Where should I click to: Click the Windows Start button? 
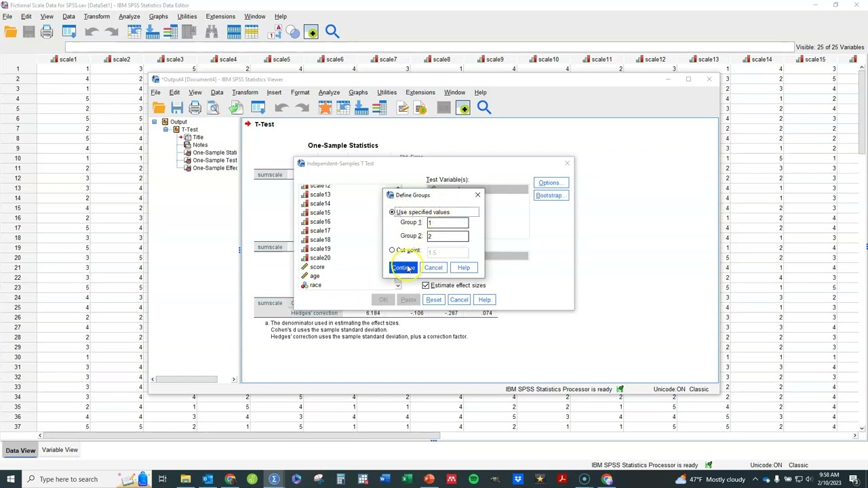(10, 479)
